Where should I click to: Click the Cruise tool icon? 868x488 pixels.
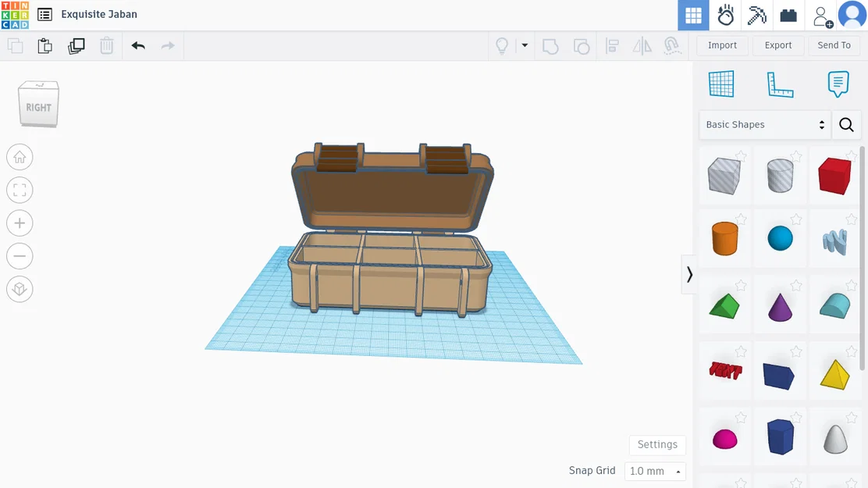(672, 46)
